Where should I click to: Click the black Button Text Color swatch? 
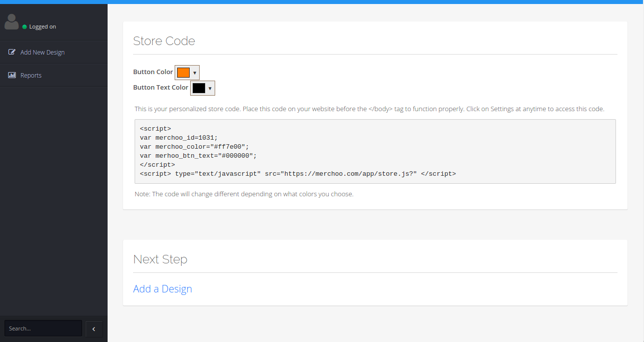tap(199, 88)
